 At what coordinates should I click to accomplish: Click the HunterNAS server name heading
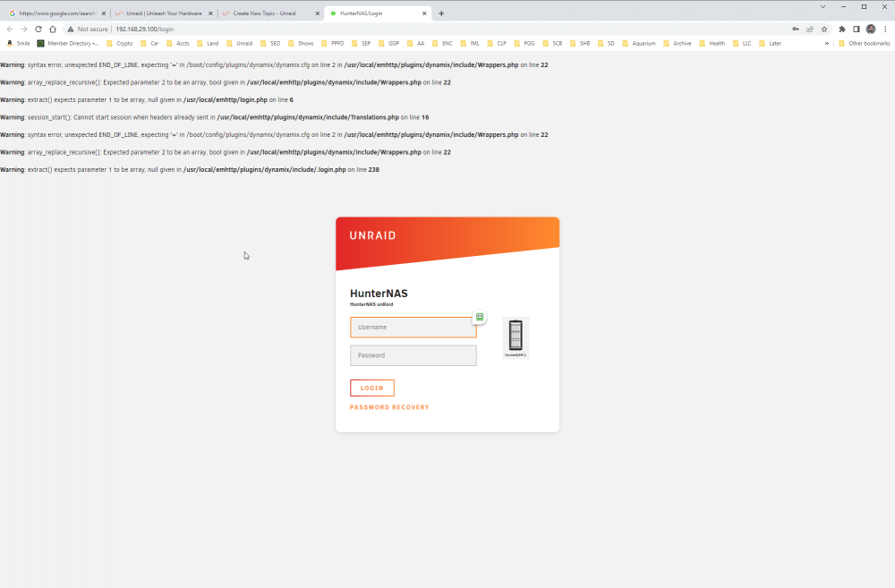click(x=379, y=294)
